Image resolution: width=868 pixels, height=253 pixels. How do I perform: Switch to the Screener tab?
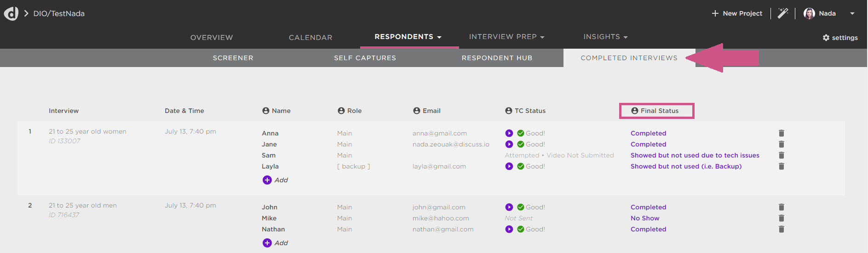pyautogui.click(x=233, y=58)
